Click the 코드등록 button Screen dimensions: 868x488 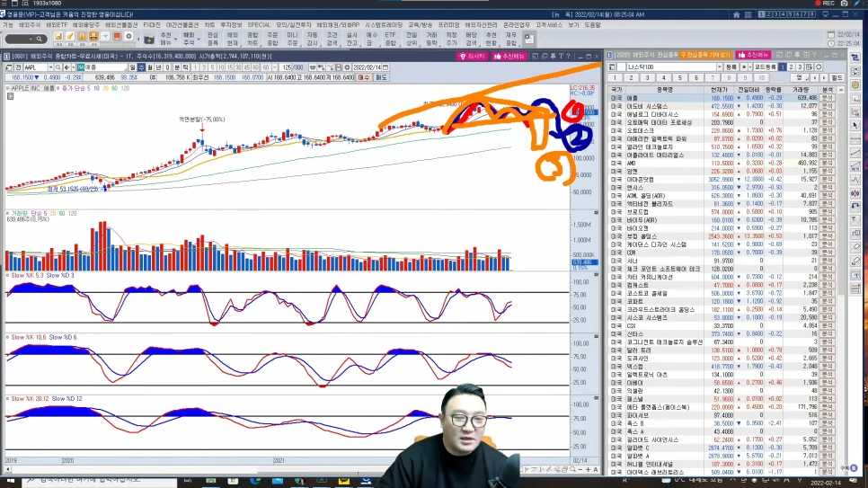[765, 67]
